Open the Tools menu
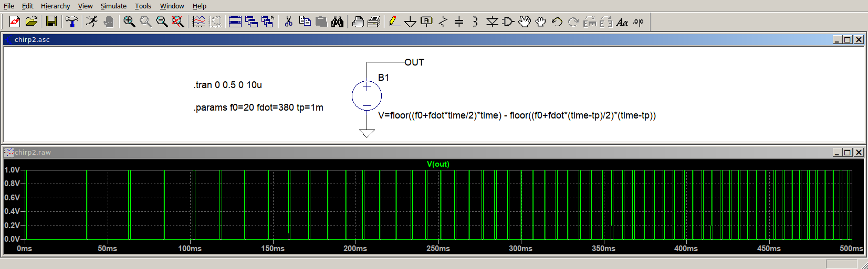This screenshot has width=868, height=269. [143, 6]
